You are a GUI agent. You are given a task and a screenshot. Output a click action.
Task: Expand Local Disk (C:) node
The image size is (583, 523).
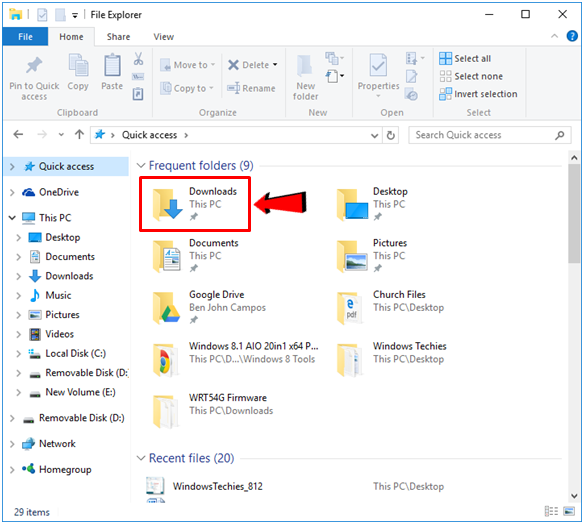point(19,353)
